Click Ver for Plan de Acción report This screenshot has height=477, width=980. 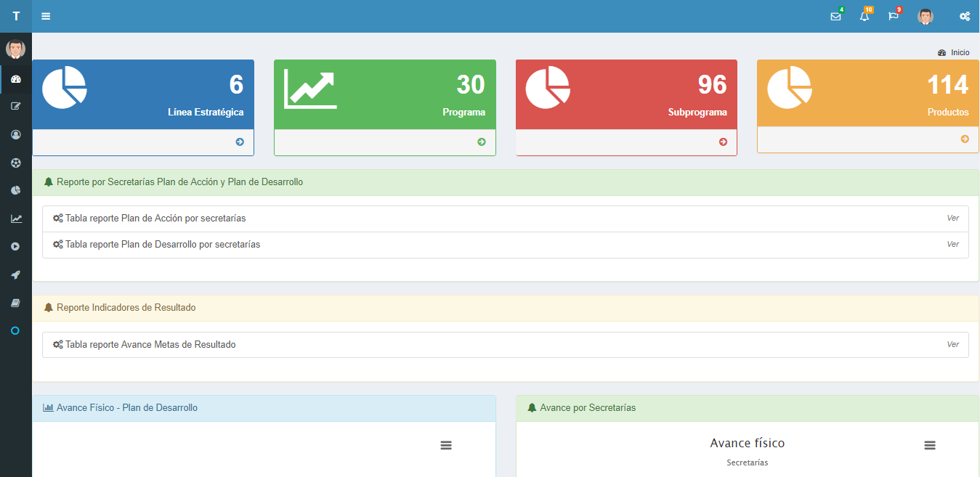click(952, 219)
